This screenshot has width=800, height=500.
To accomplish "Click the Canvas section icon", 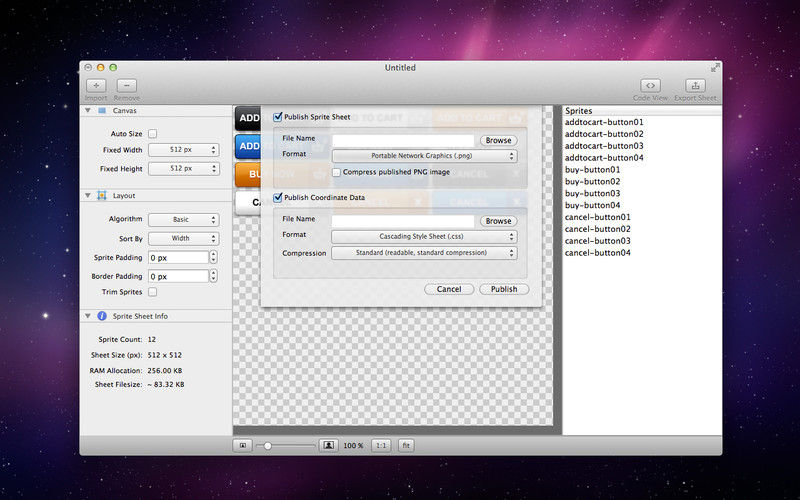I will click(x=102, y=111).
